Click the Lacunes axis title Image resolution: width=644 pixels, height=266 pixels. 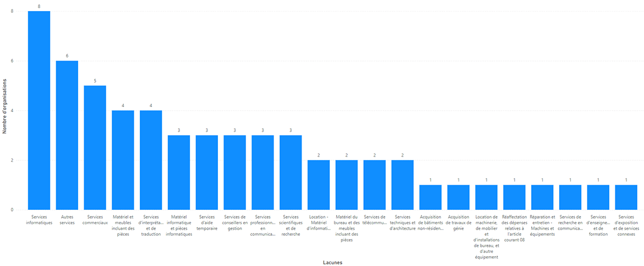(332, 262)
